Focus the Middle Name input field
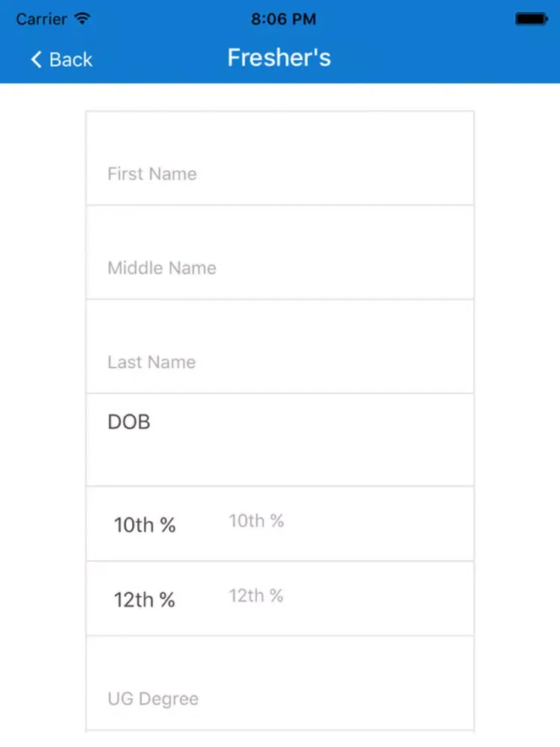 tap(280, 252)
